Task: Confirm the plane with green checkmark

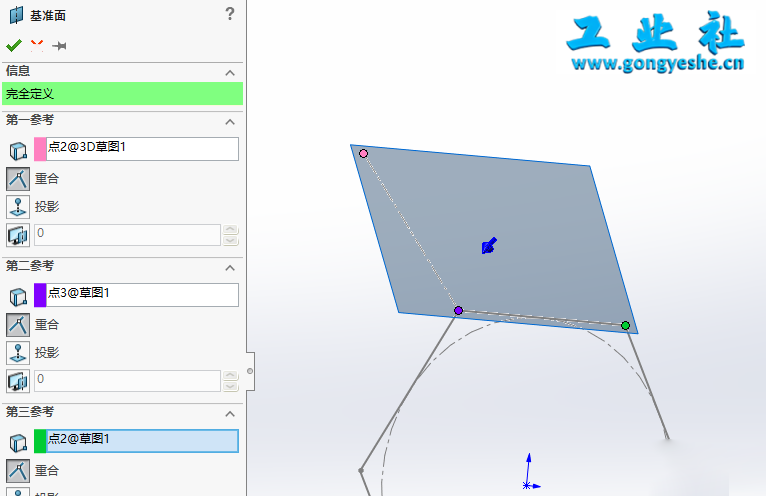Action: [x=14, y=45]
